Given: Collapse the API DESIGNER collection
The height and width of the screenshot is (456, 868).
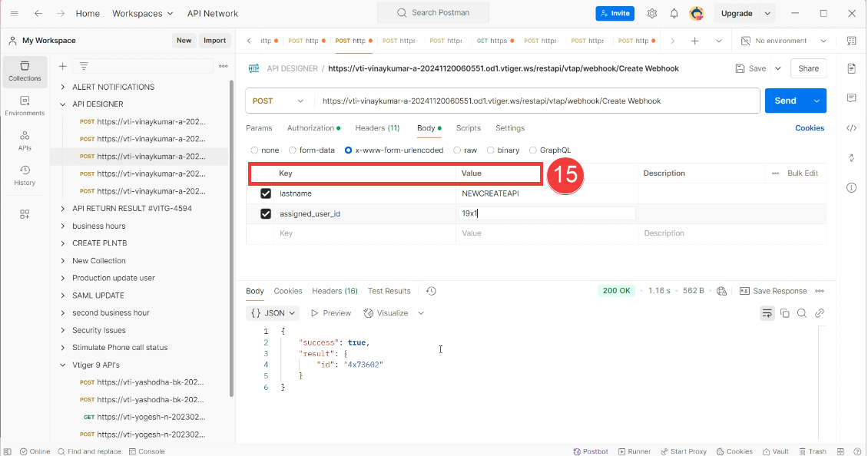Looking at the screenshot, I should click(x=62, y=104).
